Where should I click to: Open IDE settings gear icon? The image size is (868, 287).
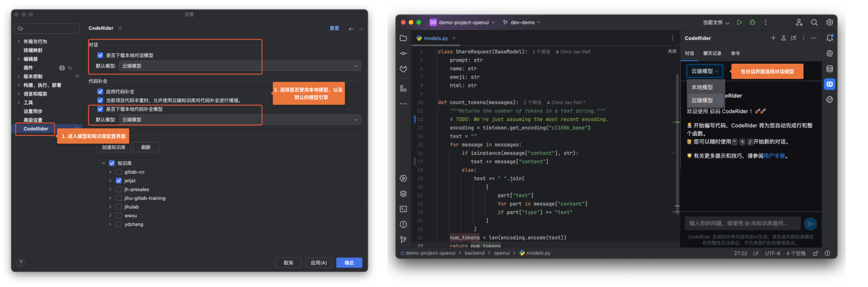point(829,22)
